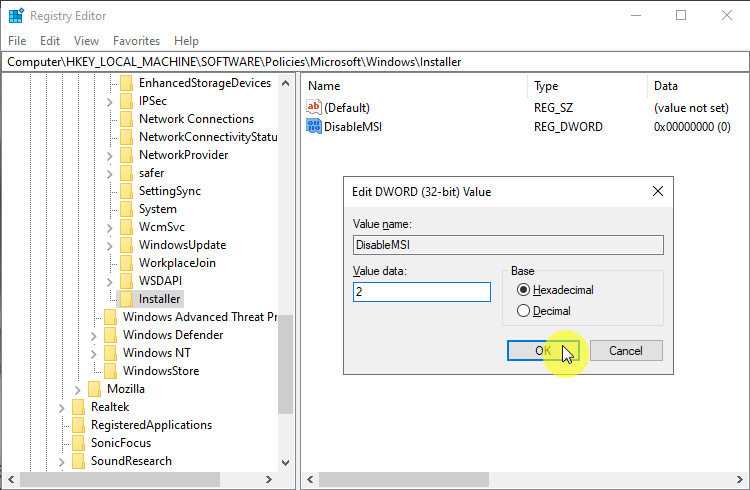Click the Mozilla folder icon

(x=94, y=389)
